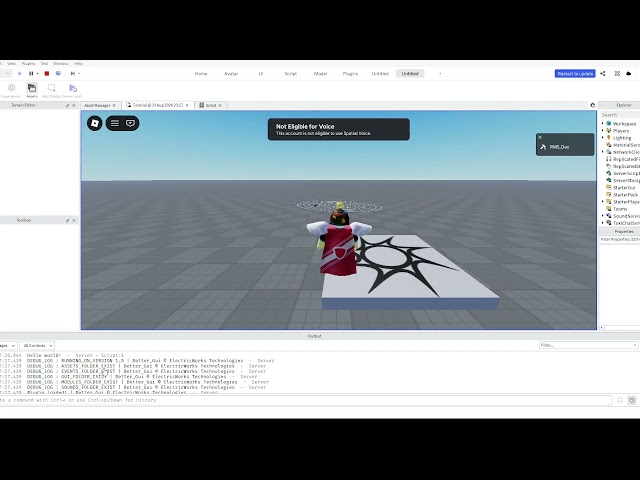Screen dimensions: 640x480
Task: Expand the NetworkClient tree node
Action: tap(602, 152)
